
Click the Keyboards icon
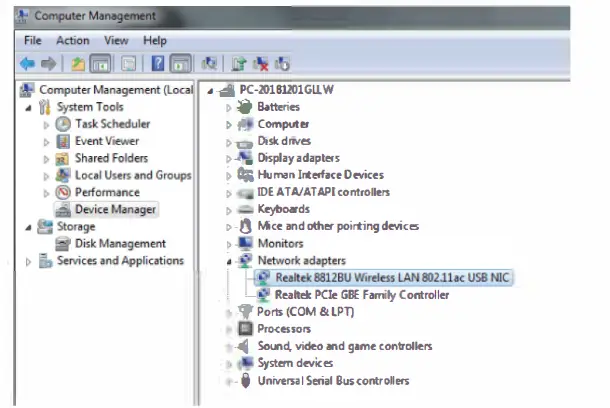click(x=245, y=209)
